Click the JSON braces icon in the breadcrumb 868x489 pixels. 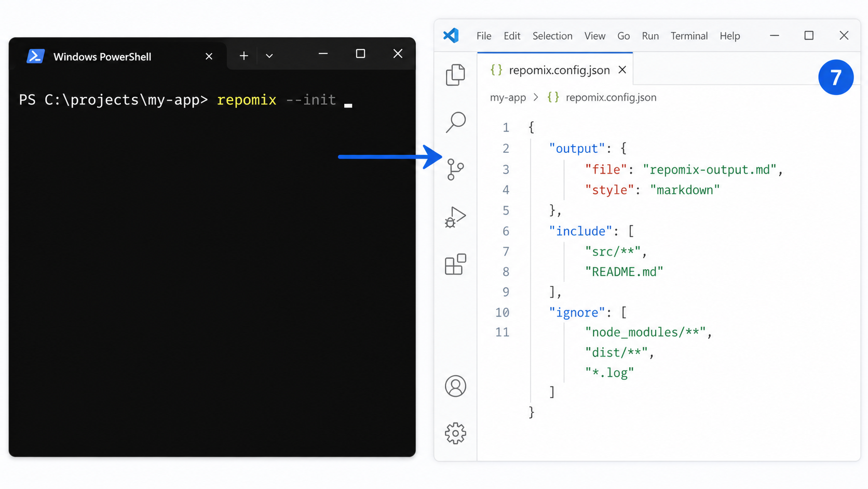(553, 97)
